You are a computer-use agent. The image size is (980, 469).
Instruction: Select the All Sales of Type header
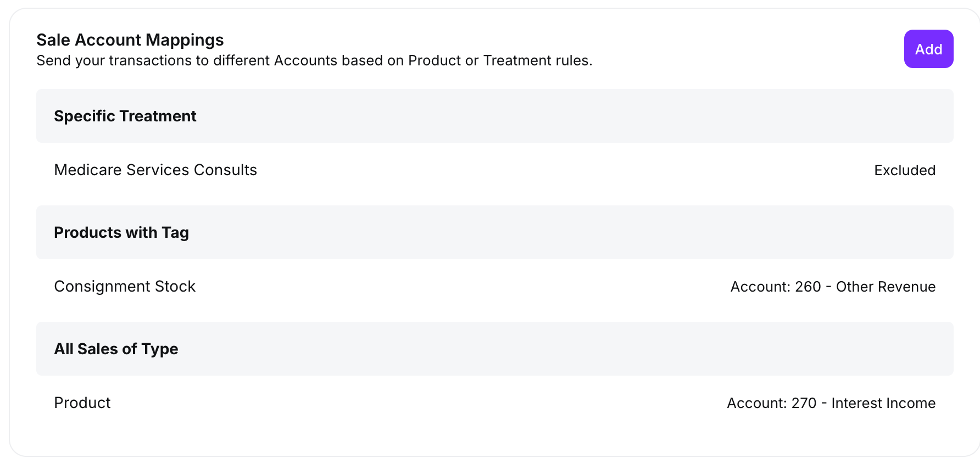click(116, 349)
